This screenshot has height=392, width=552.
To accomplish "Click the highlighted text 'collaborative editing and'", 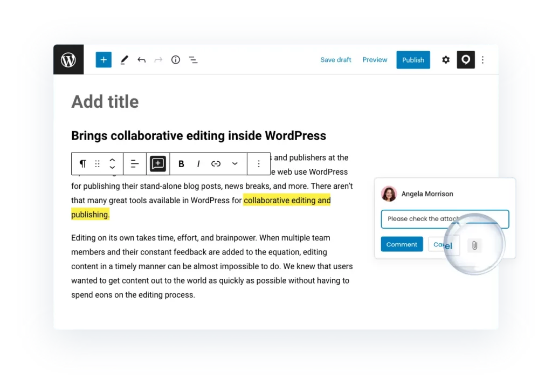I will [x=287, y=201].
